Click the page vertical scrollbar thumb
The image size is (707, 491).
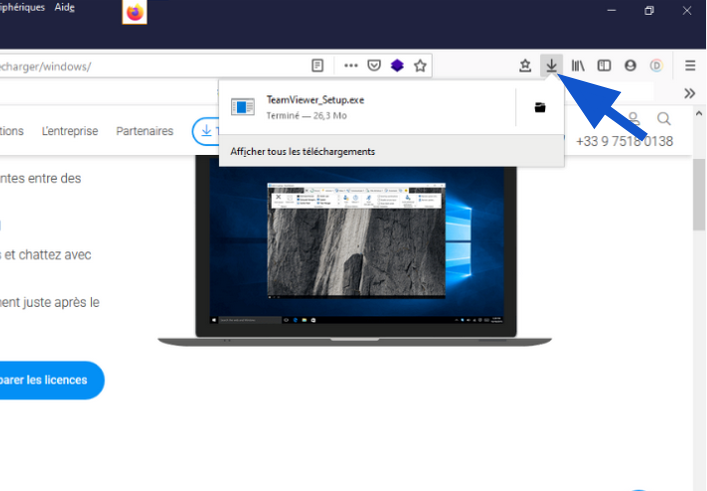(699, 195)
